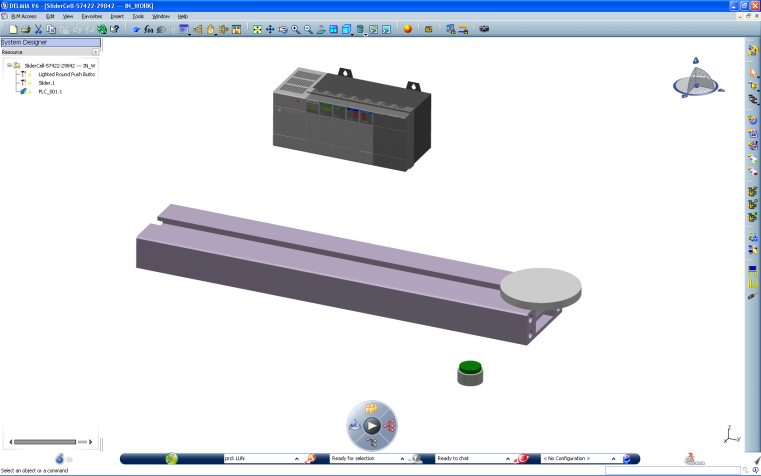Click the select arrow tool in right toolbar
The height and width of the screenshot is (476, 761).
pyautogui.click(x=753, y=73)
